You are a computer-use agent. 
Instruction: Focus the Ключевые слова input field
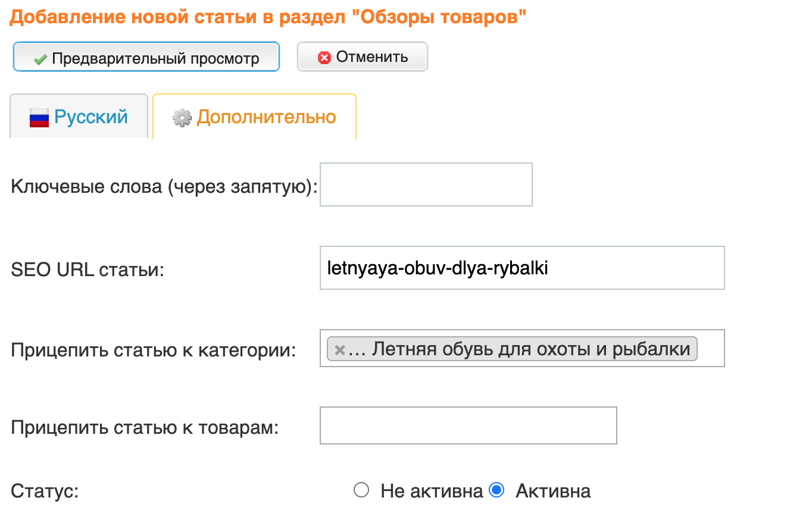coord(426,184)
